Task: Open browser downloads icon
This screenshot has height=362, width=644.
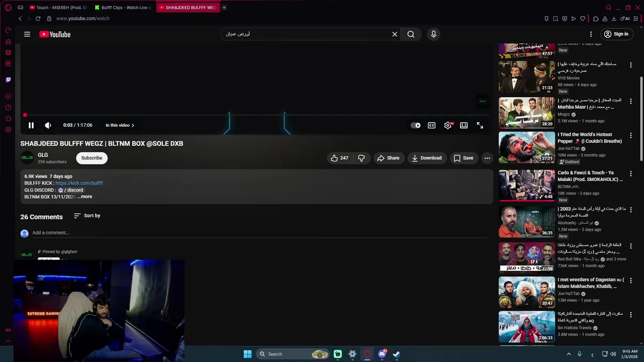Action: point(614,19)
